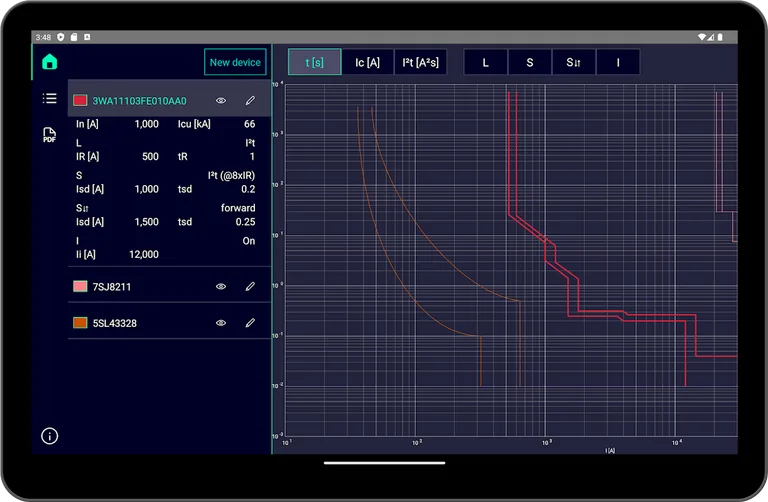Expand the 5SL43328 device entry
768x502 pixels.
(x=140, y=323)
